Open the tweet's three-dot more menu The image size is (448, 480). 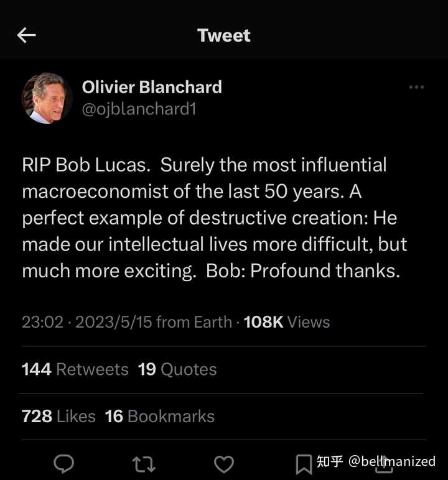(416, 87)
